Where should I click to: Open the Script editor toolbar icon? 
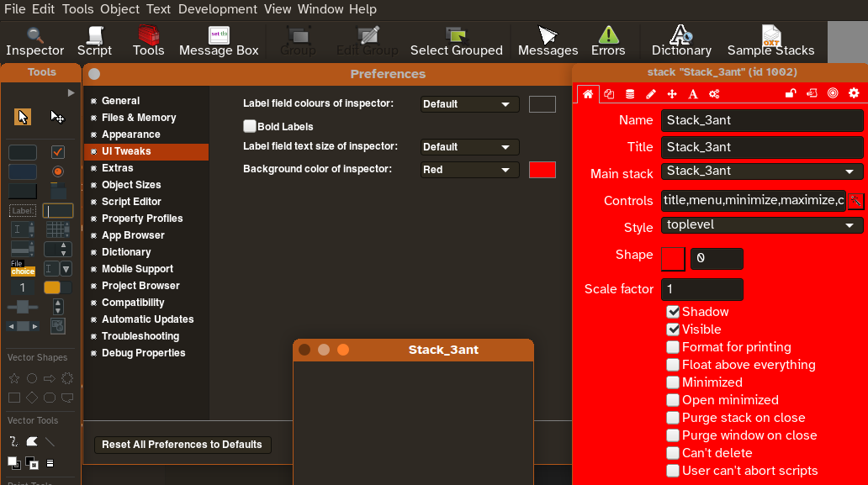coord(95,42)
